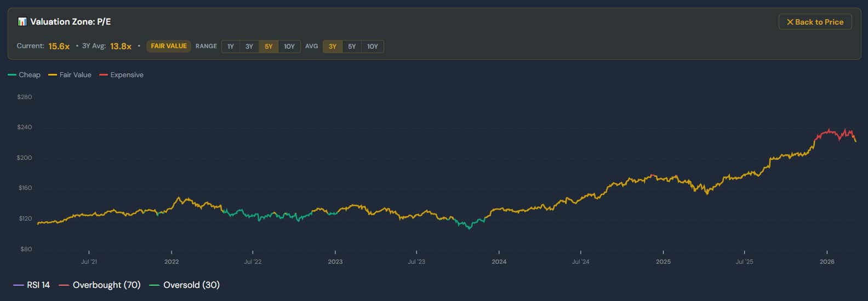
Task: Choose the 10Y range option
Action: [x=289, y=47]
